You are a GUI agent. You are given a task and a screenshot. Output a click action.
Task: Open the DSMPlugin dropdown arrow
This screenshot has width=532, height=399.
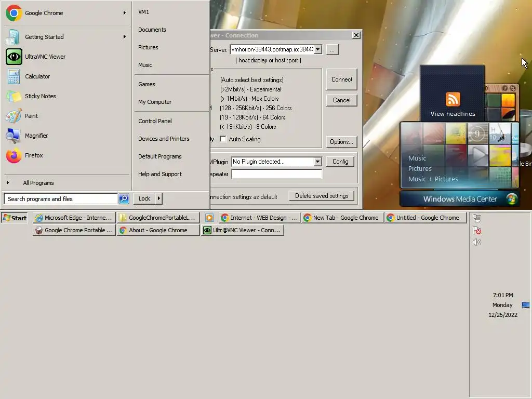coord(317,162)
